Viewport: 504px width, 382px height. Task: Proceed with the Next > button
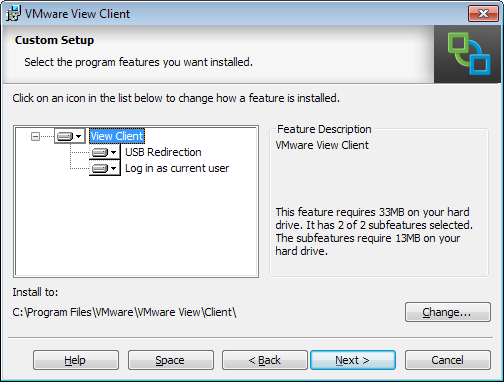point(353,360)
